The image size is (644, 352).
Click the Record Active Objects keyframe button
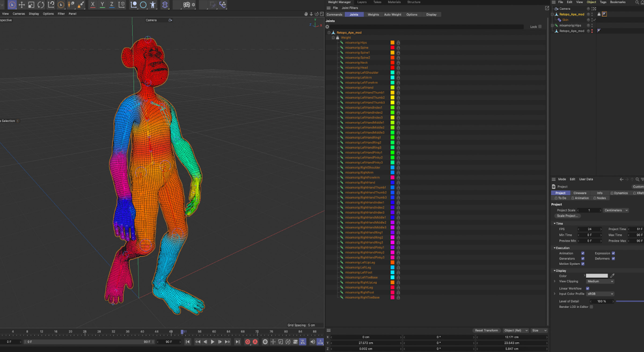point(247,342)
